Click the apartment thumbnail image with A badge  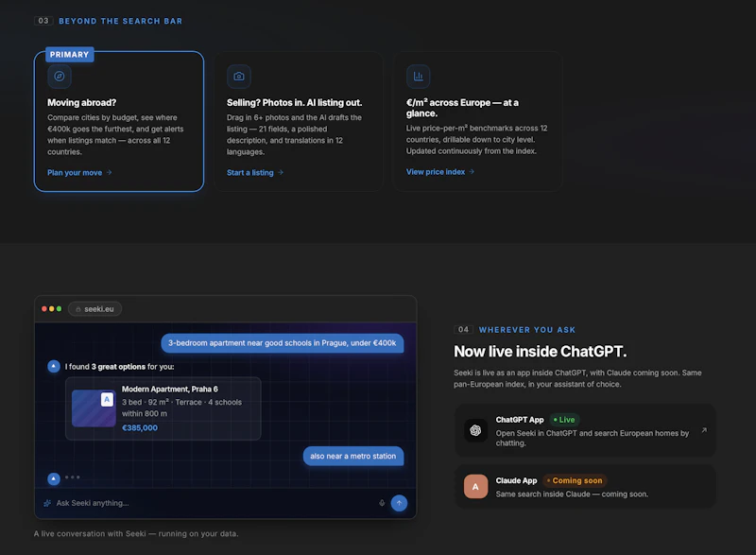(94, 408)
